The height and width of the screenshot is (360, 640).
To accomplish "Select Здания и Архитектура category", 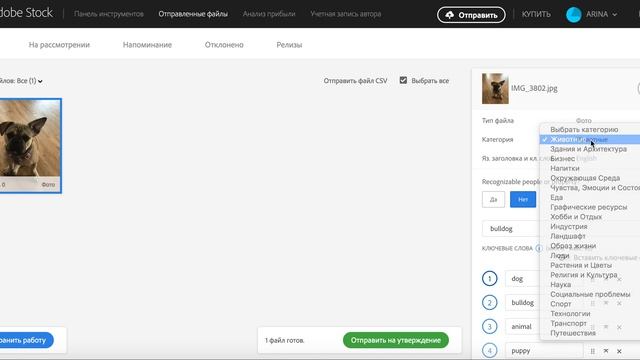I will pos(590,149).
